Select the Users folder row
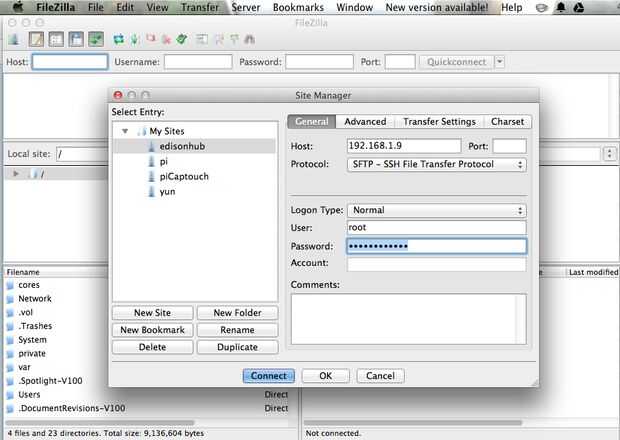The width and height of the screenshot is (620, 440). [x=147, y=395]
